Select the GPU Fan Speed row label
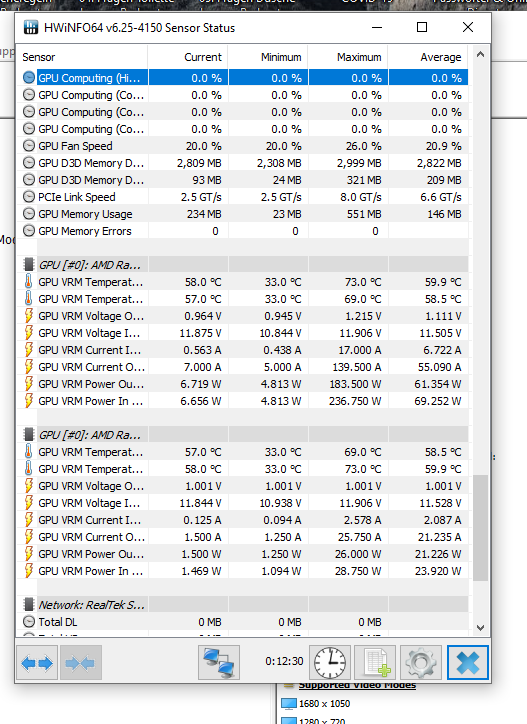The width and height of the screenshot is (527, 724). click(75, 146)
